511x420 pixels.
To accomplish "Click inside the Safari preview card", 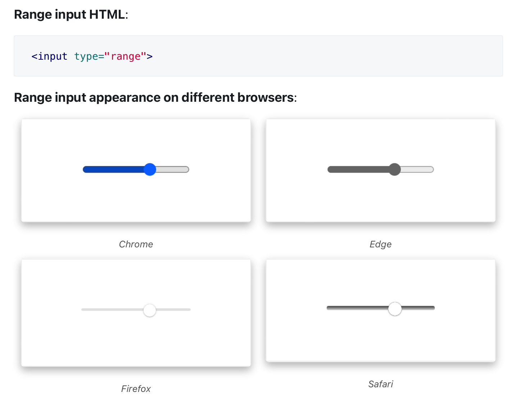I will [x=380, y=277].
